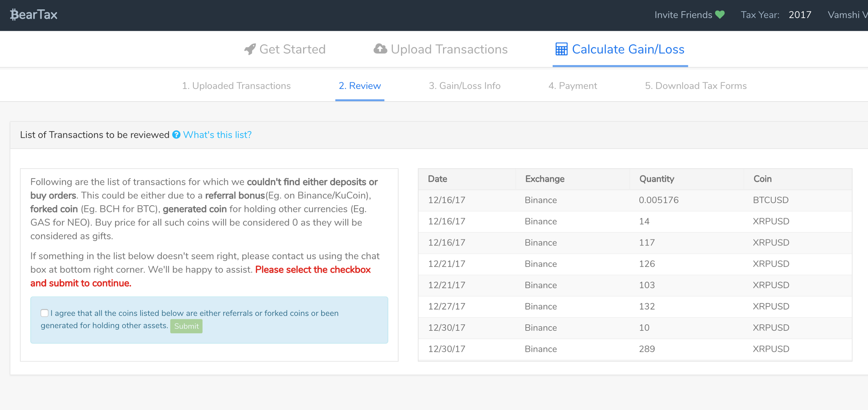The height and width of the screenshot is (410, 868).
Task: Click the green heart icon
Action: coord(720,15)
